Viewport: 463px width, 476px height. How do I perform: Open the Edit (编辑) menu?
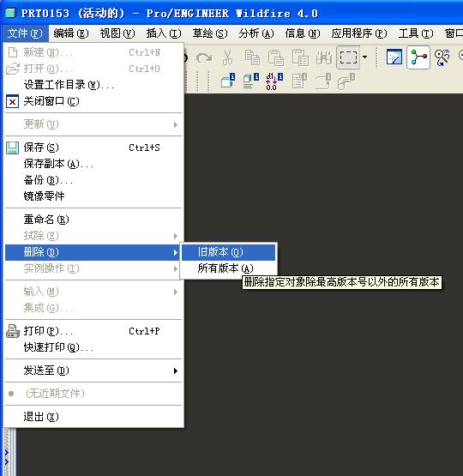(71, 33)
